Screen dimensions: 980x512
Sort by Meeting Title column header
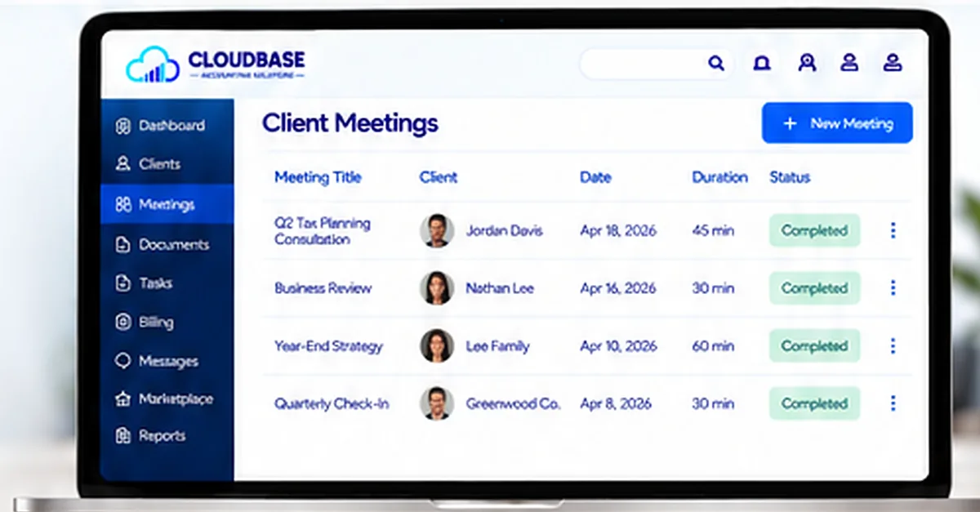point(318,177)
